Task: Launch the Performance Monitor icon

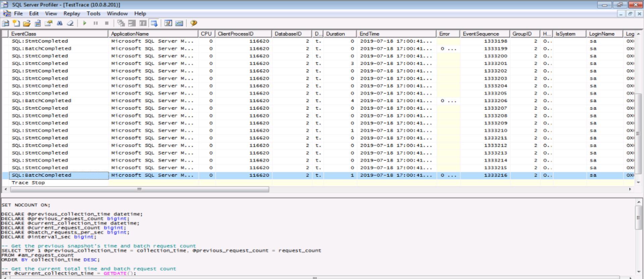Action: (179, 23)
